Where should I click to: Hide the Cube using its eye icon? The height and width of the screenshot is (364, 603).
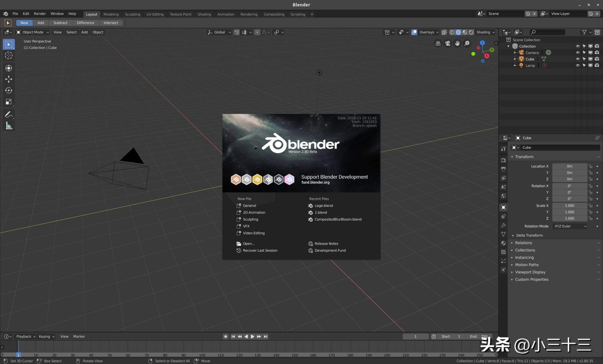click(x=578, y=59)
